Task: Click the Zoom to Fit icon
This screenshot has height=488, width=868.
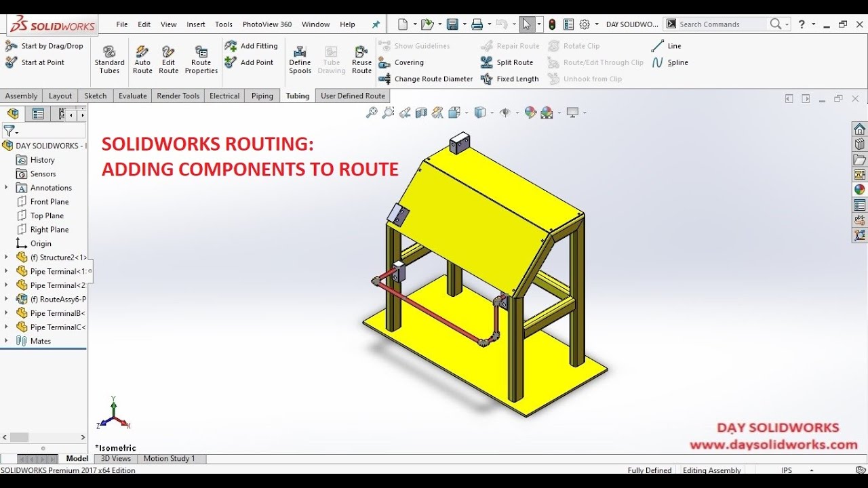Action: point(372,113)
